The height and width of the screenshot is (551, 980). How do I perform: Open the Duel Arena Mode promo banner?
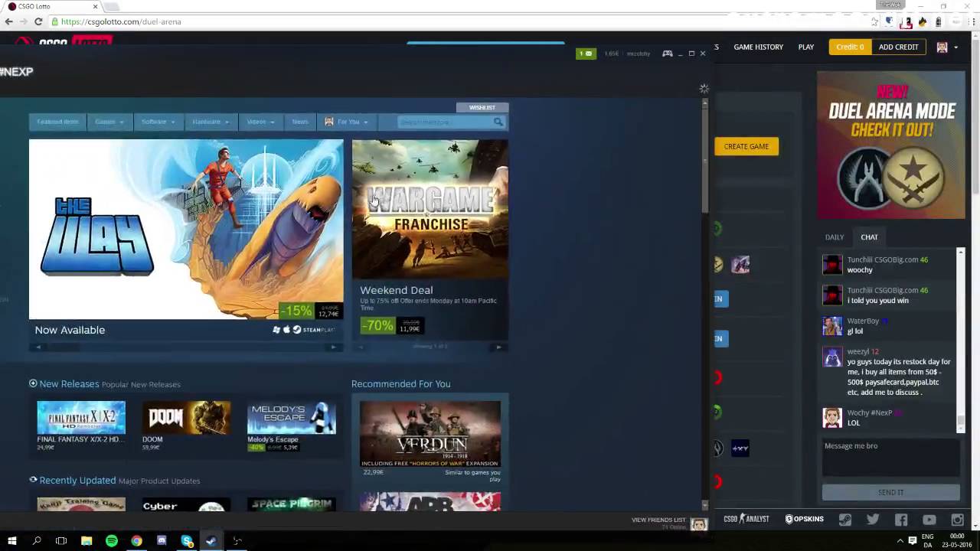[891, 145]
